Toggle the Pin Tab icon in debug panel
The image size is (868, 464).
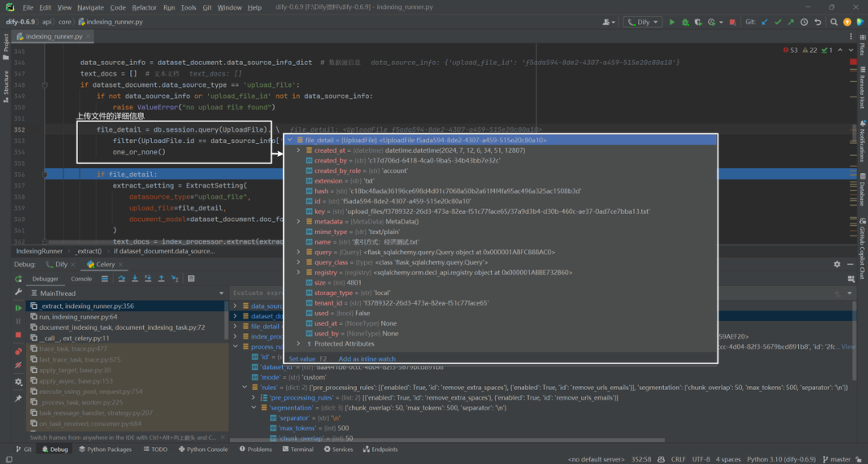[x=18, y=398]
